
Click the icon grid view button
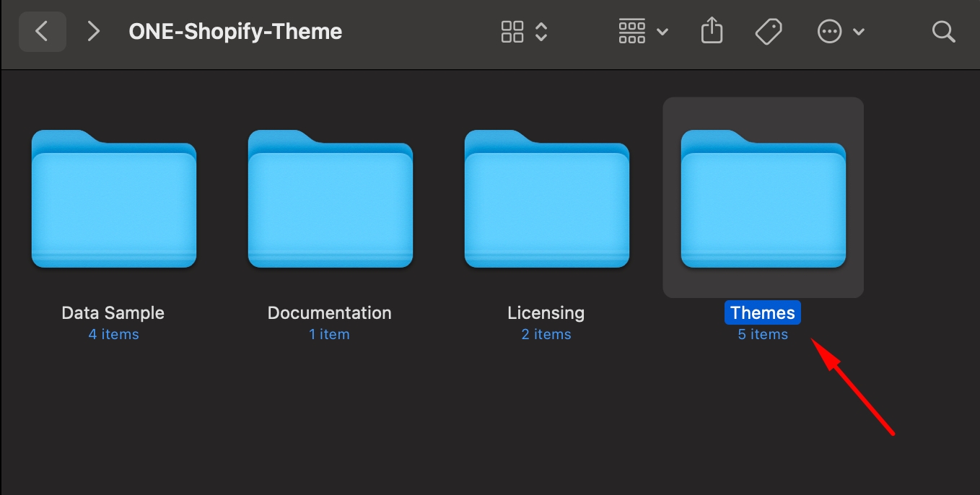pyautogui.click(x=512, y=32)
